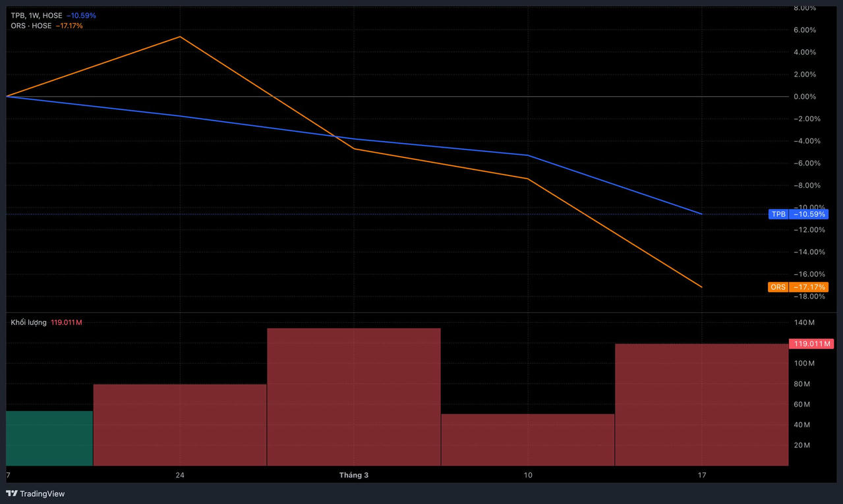Click the orange ORS line peak
Viewport: 843px width, 504px height.
[180, 37]
